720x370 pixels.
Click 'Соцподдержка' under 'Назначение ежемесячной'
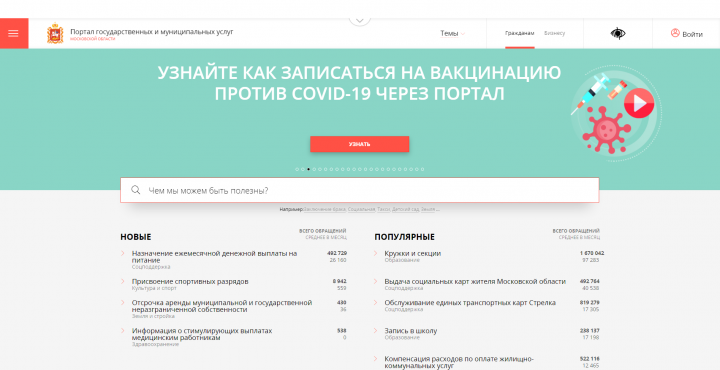click(151, 267)
